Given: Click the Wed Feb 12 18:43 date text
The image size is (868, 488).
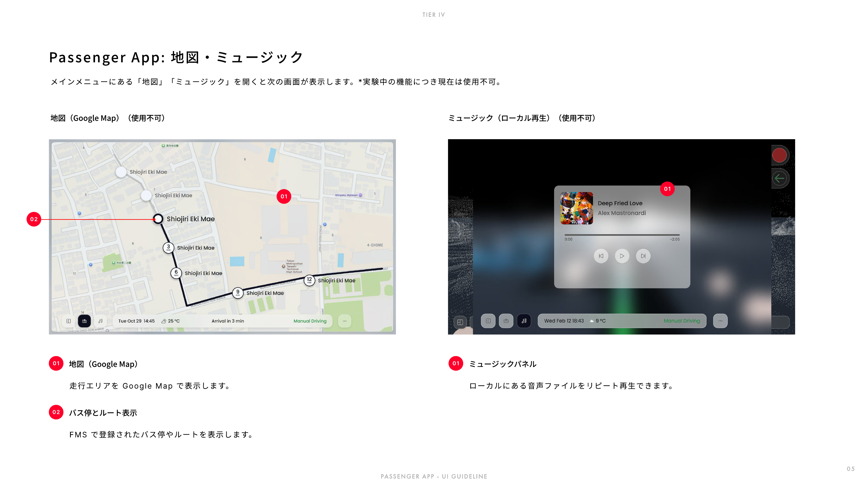Looking at the screenshot, I should [564, 321].
